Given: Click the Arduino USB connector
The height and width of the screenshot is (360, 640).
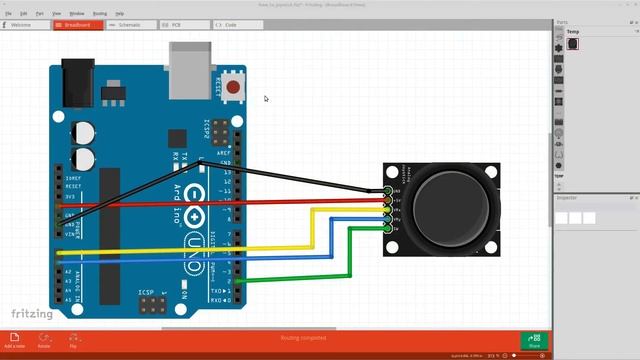Looking at the screenshot, I should 190,70.
